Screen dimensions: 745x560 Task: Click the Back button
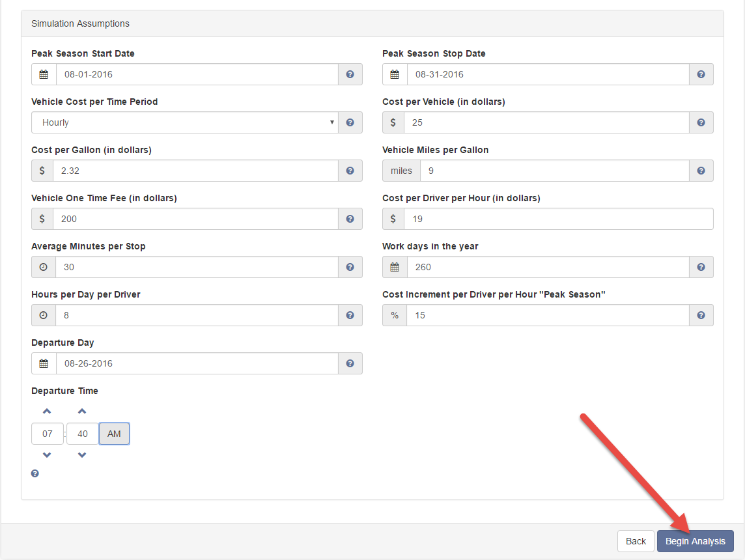click(635, 540)
